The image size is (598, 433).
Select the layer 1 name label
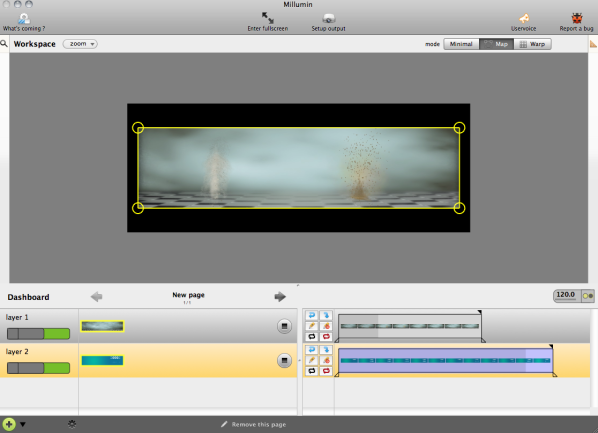(17, 317)
